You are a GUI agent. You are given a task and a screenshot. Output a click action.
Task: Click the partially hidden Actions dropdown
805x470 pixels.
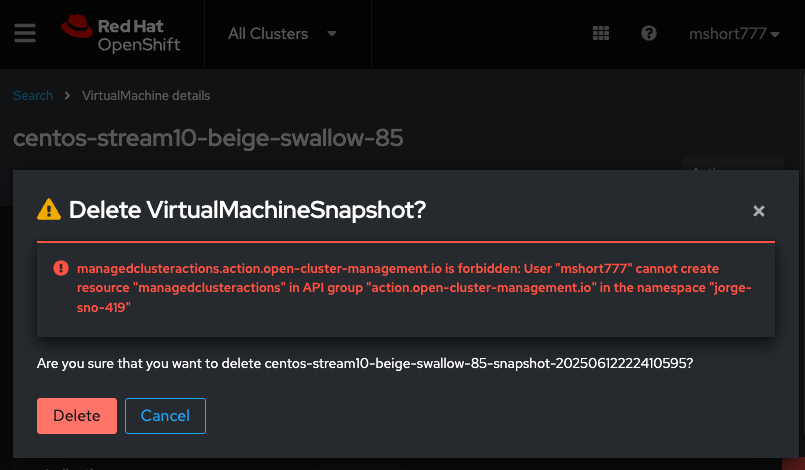coord(728,168)
